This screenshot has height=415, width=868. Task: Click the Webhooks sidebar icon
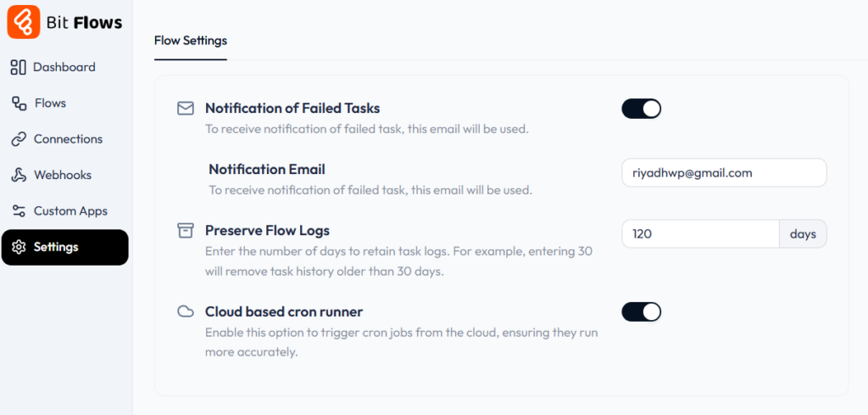[18, 176]
